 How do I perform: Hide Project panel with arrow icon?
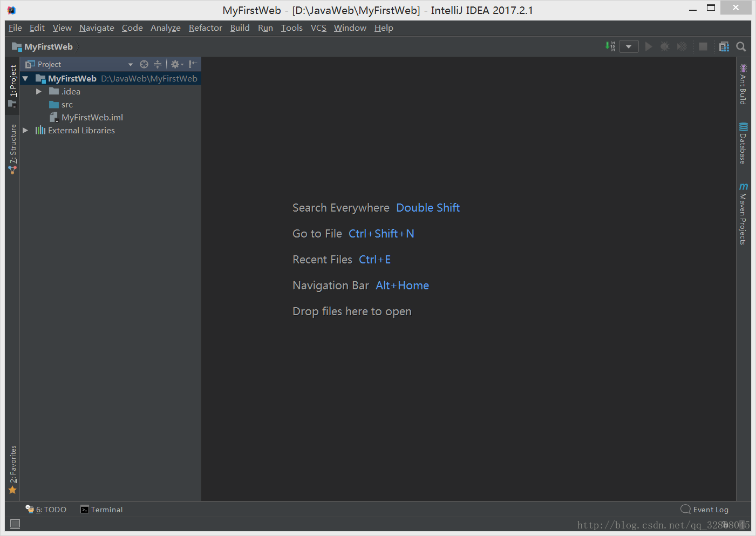(x=193, y=64)
